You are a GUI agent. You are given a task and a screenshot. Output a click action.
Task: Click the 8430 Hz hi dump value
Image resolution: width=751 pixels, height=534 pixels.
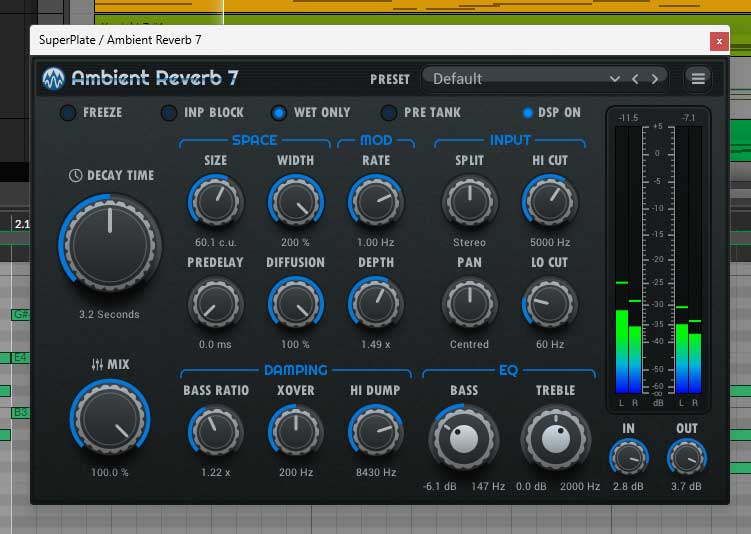point(376,473)
